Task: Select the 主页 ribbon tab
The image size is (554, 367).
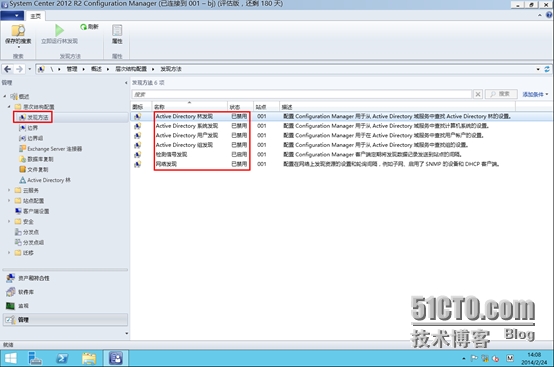Action: [x=35, y=16]
